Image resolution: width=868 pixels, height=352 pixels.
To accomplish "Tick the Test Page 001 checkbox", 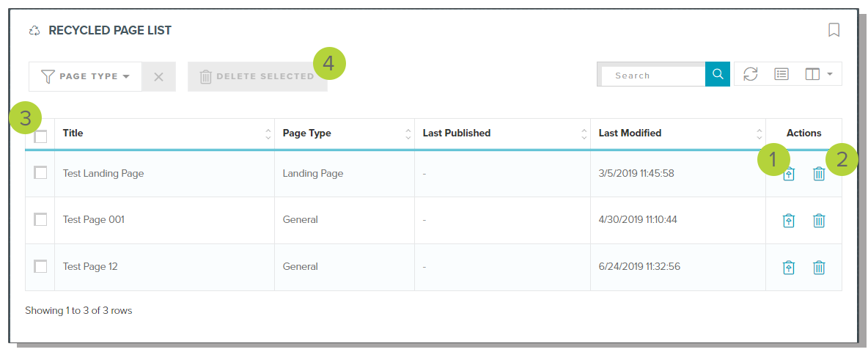I will click(x=41, y=219).
